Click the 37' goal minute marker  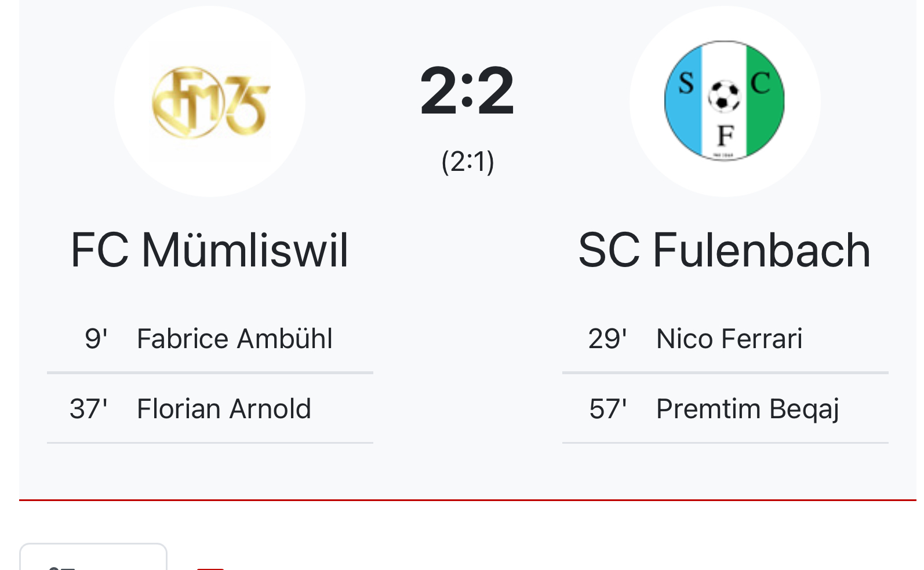coord(88,409)
